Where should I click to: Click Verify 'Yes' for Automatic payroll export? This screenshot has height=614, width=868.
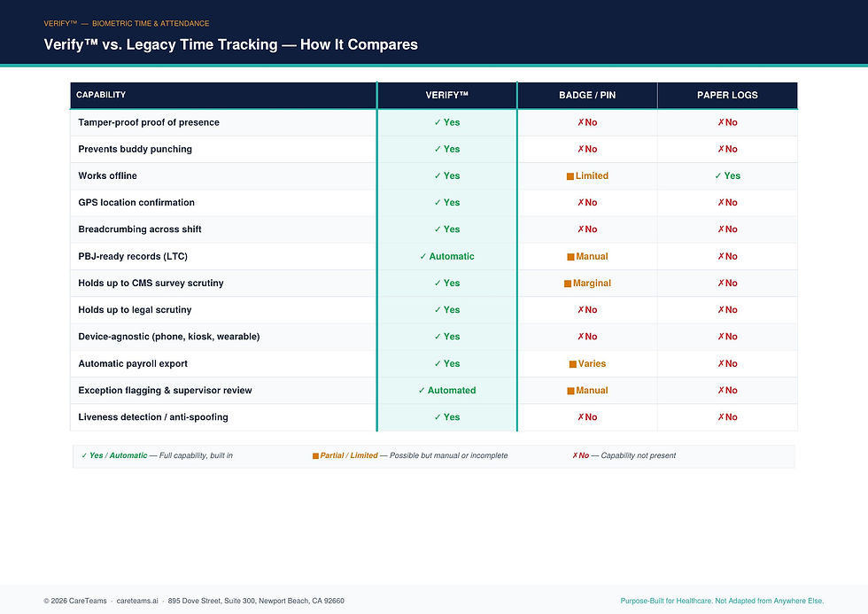(446, 364)
